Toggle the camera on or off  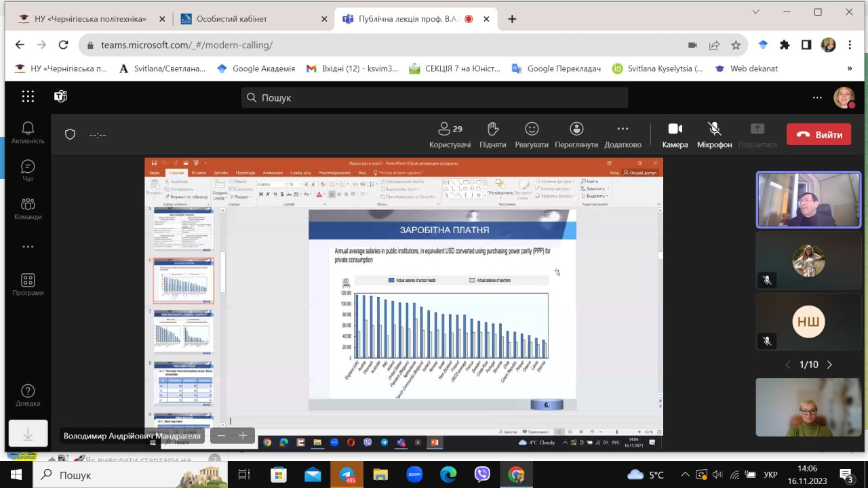click(675, 135)
